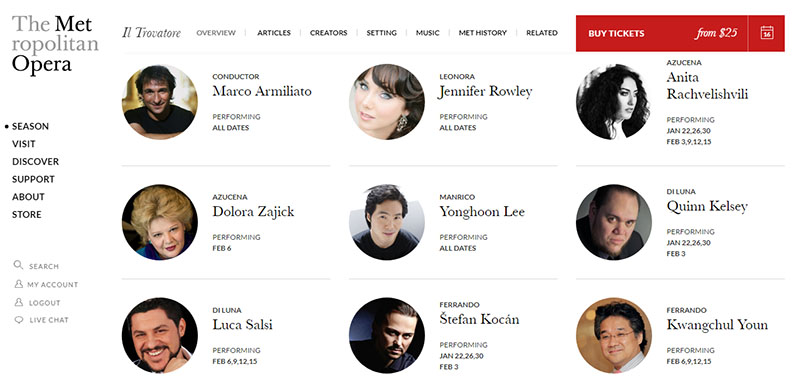The height and width of the screenshot is (390, 800).
Task: Go to the Met History tab
Action: pos(483,33)
